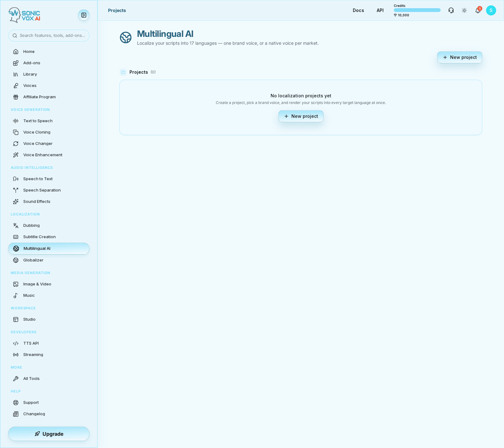504x448 pixels.
Task: Focus the search features input field
Action: coord(49,36)
